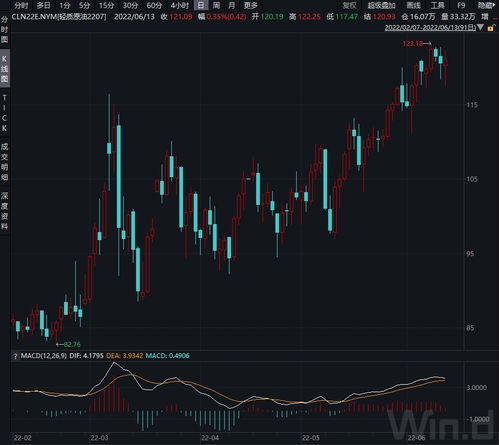Select the 周 weekly period tab
The image size is (499, 445).
click(x=216, y=5)
